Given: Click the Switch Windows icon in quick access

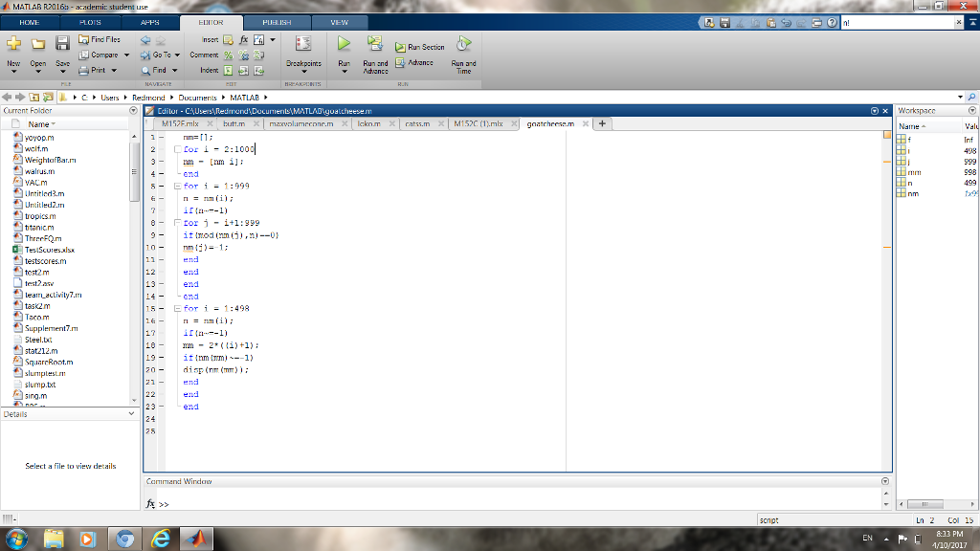Looking at the screenshot, I should point(816,23).
